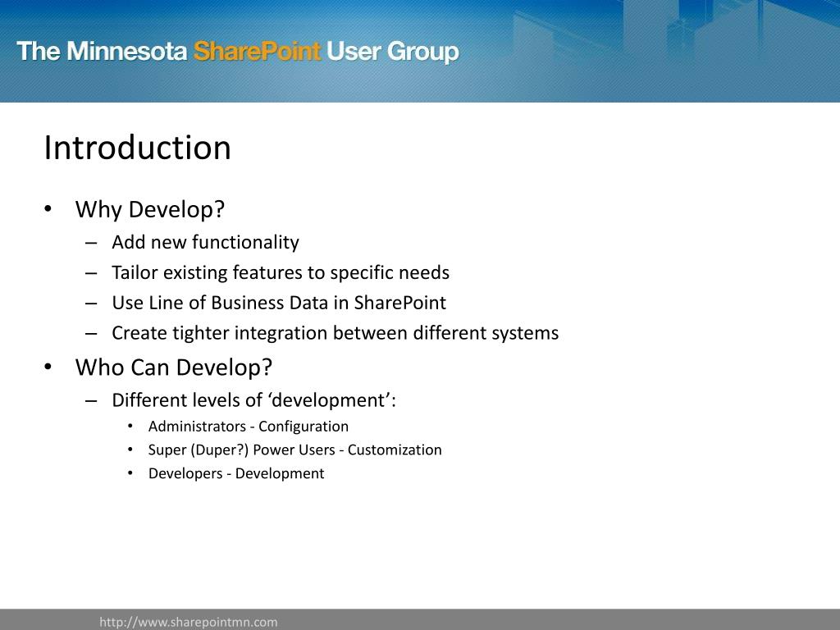Image resolution: width=840 pixels, height=630 pixels.
Task: Click the Introduction slide heading
Action: pyautogui.click(x=137, y=148)
